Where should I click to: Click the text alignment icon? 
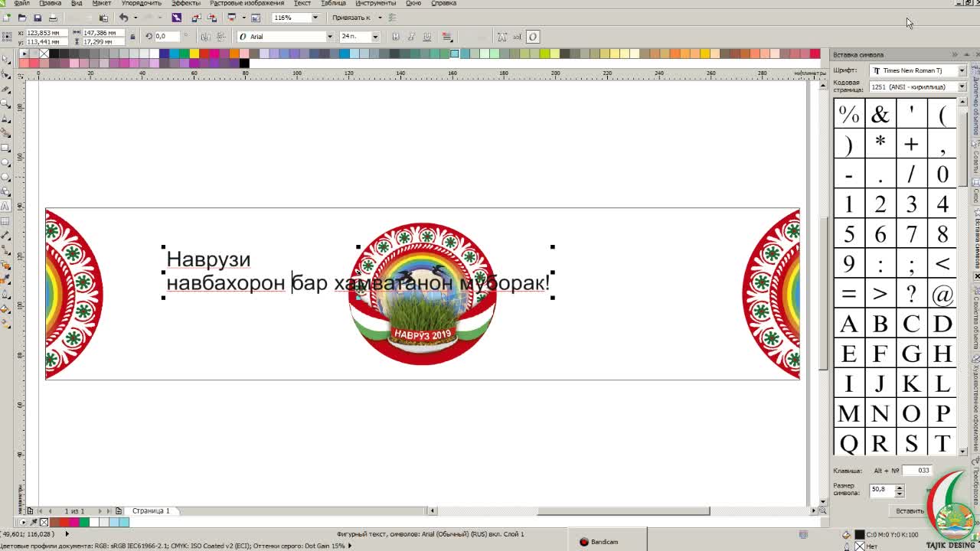(x=447, y=37)
